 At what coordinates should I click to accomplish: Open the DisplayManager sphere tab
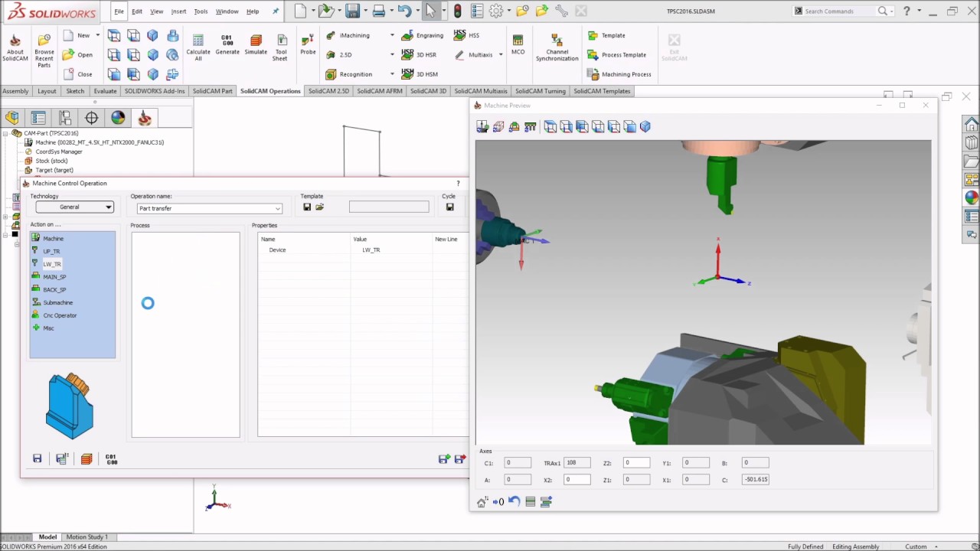[118, 118]
